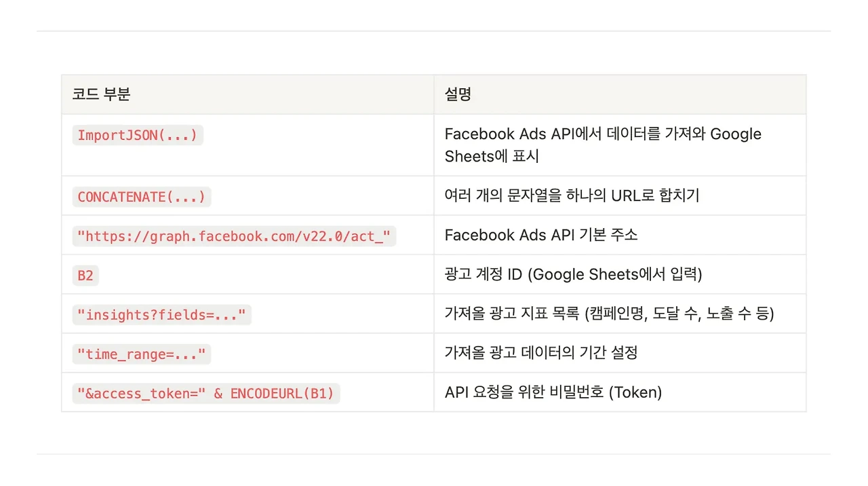Click the "insights?fields=..." code snippet

coord(162,314)
